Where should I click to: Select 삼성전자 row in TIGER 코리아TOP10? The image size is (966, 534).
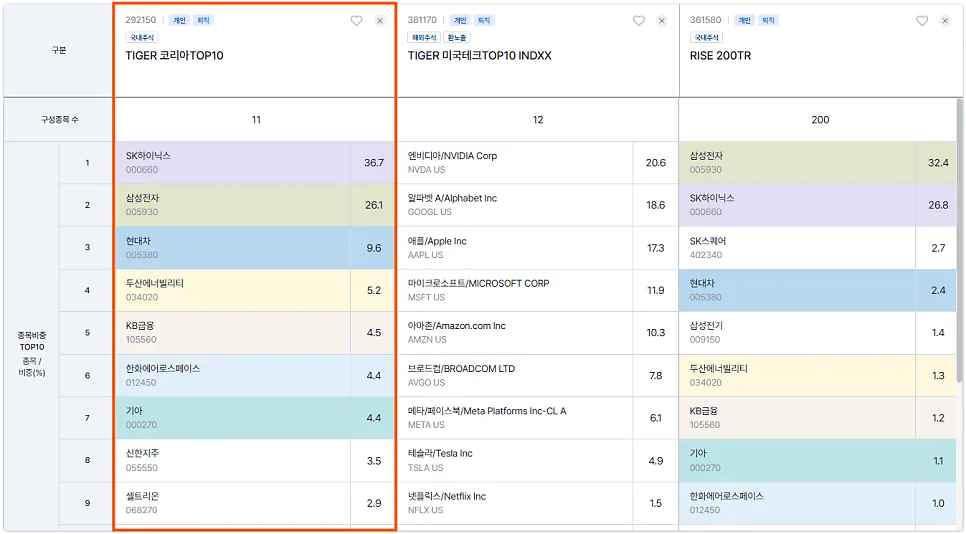coord(254,205)
